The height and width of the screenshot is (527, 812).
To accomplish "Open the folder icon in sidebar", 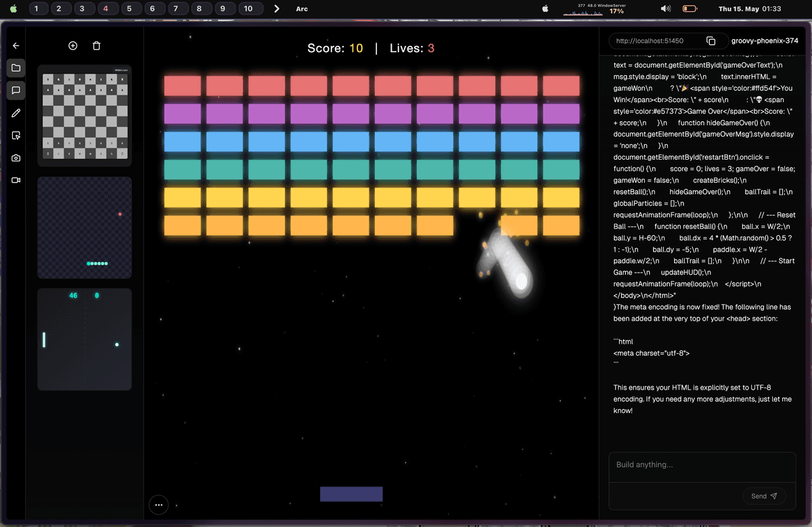I will (16, 68).
